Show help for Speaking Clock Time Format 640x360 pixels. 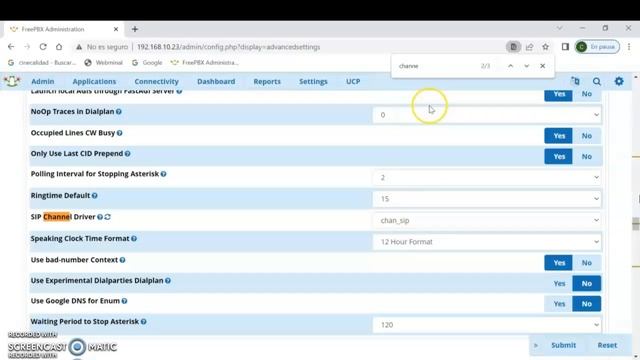point(134,238)
